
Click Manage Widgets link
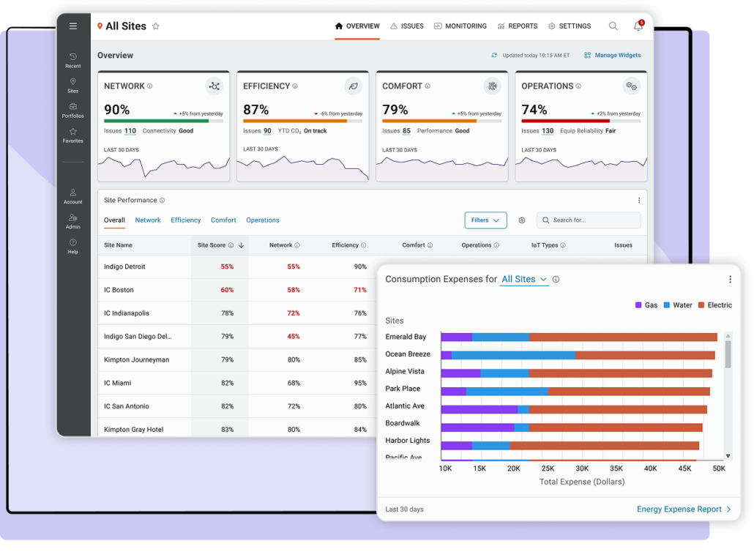612,56
